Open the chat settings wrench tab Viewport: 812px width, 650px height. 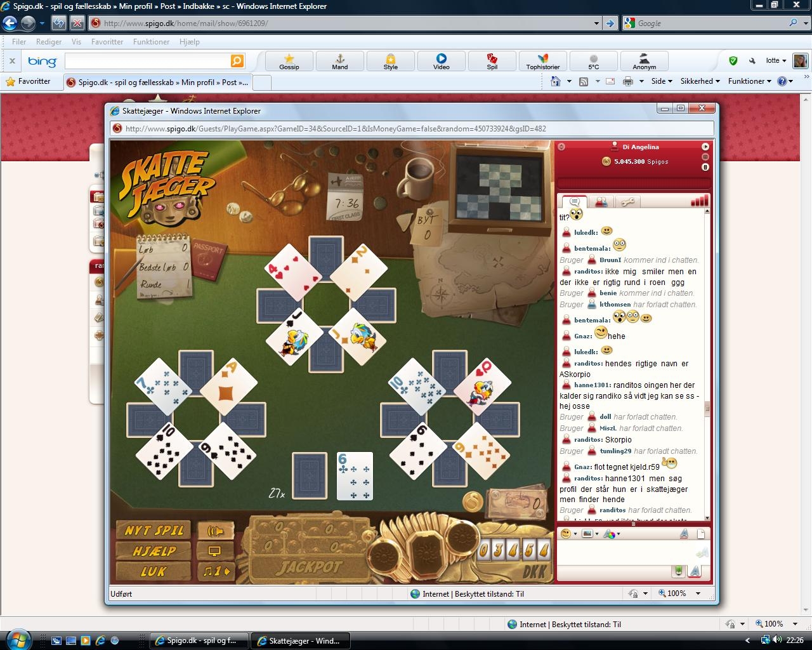627,202
